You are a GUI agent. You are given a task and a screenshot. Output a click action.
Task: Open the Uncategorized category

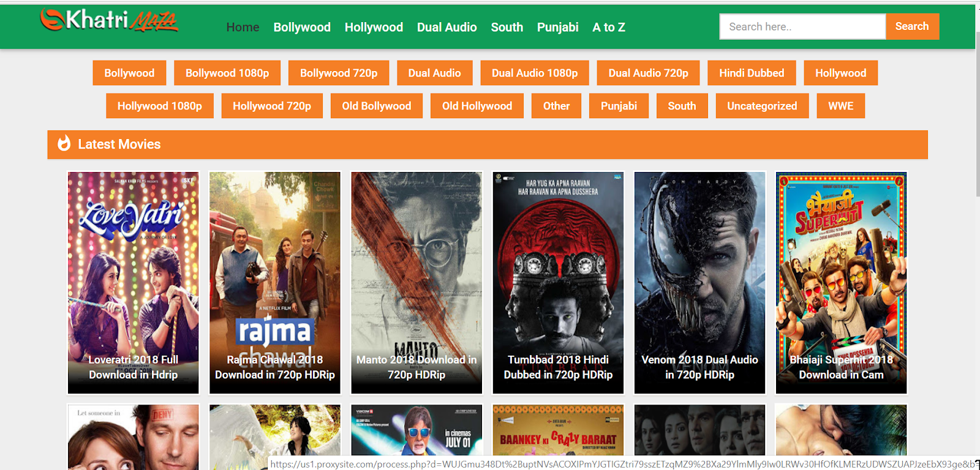pos(762,106)
